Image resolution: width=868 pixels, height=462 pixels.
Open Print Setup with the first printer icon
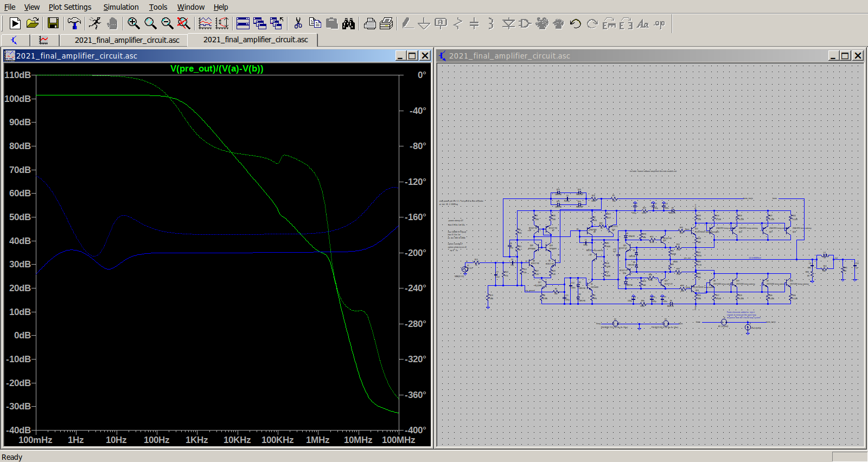tap(370, 23)
